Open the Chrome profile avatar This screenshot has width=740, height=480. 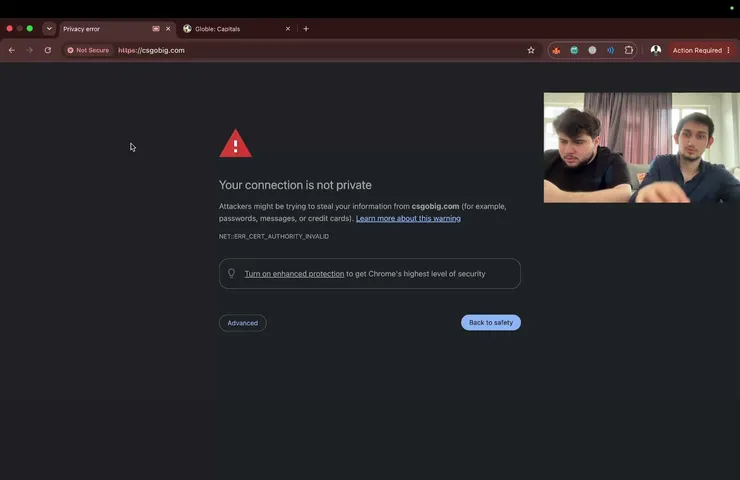(x=656, y=50)
